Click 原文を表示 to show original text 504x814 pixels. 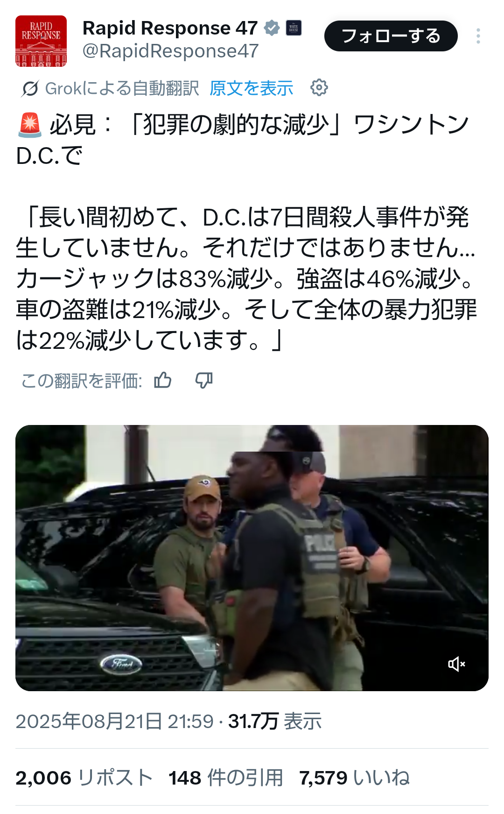tap(251, 88)
